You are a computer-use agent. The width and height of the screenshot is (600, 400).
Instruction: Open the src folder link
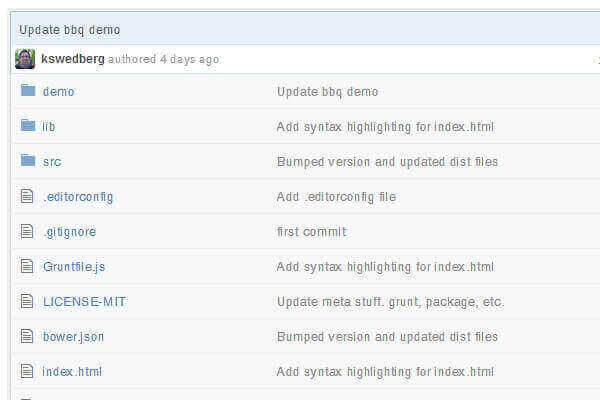click(x=52, y=162)
